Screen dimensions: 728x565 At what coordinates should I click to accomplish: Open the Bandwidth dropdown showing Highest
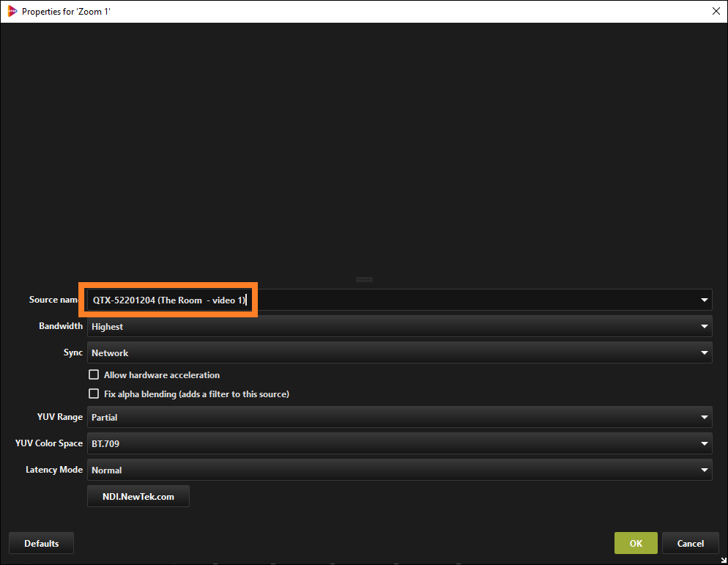[399, 326]
